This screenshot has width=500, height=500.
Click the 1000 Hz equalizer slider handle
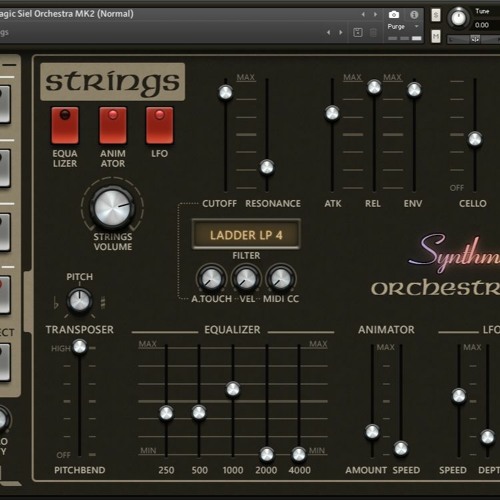click(x=233, y=389)
